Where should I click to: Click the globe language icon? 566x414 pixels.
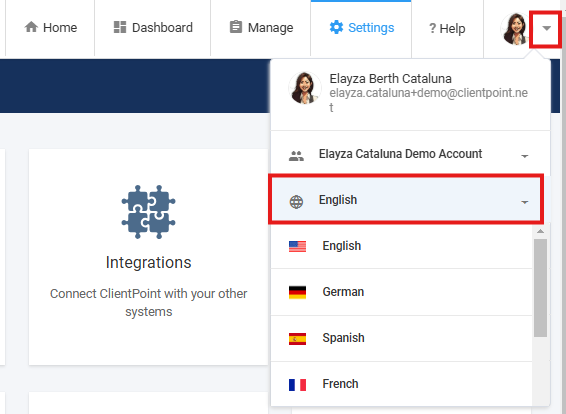(296, 202)
